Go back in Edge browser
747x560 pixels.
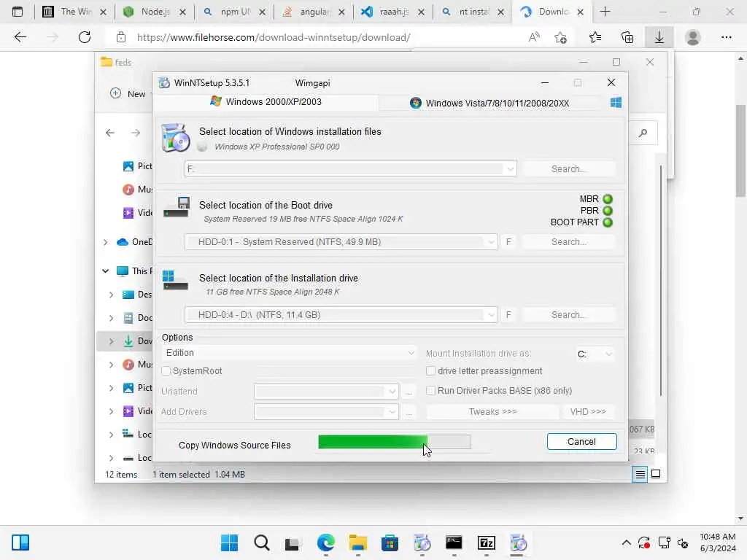point(20,37)
